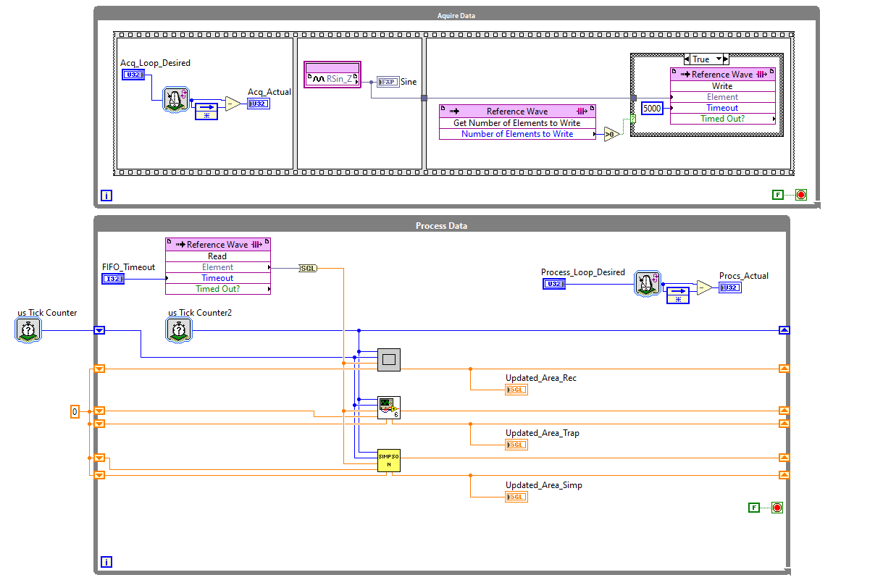Click the FIFO_Timeout I32 control terminal

click(x=112, y=279)
